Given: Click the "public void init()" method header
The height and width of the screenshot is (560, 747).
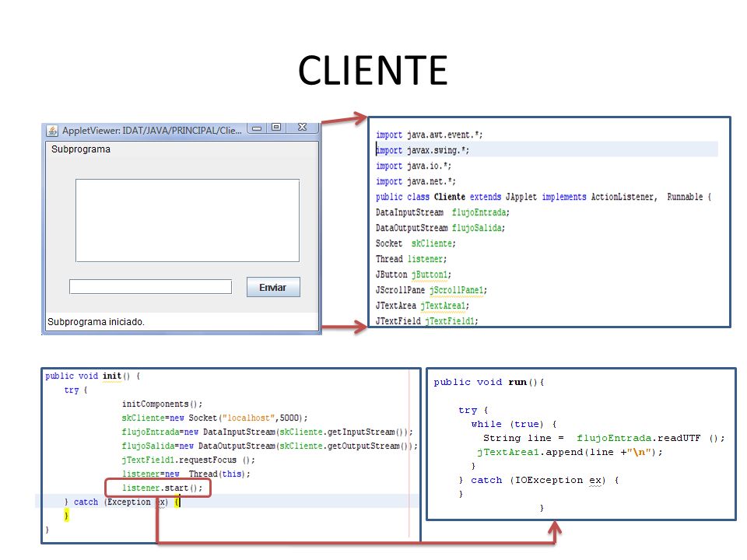Looking at the screenshot, I should 93,376.
